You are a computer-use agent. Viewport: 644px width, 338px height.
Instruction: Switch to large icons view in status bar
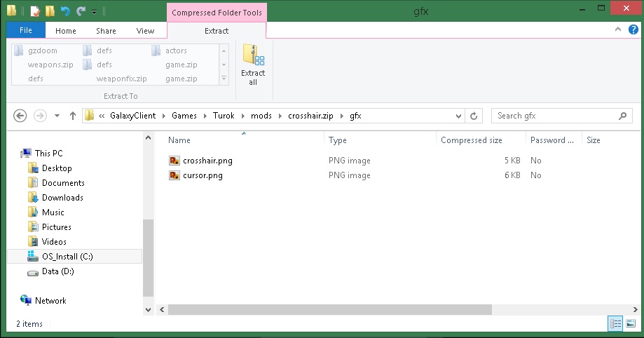pyautogui.click(x=631, y=323)
